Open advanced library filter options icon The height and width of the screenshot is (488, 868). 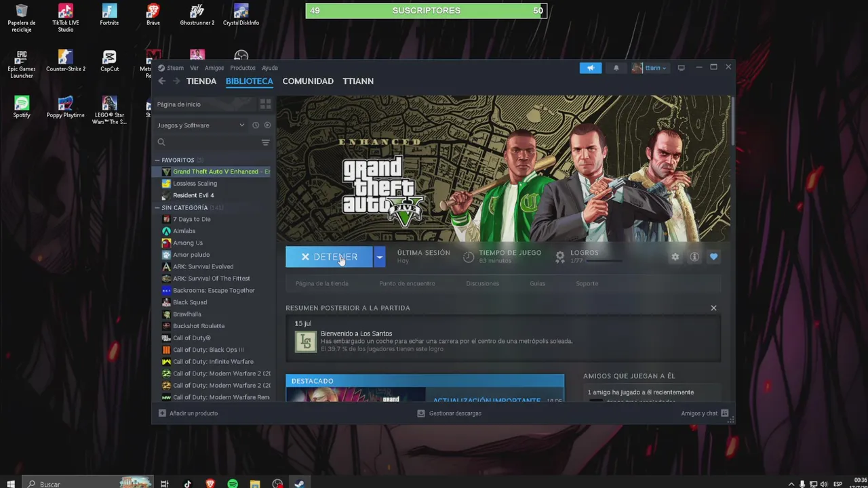click(x=265, y=142)
